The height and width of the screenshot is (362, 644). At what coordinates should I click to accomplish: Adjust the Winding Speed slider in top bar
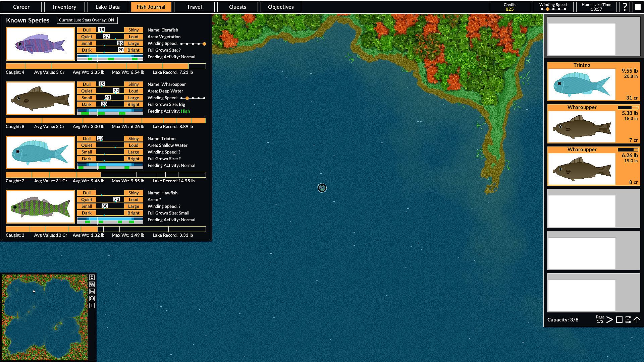[x=553, y=9]
